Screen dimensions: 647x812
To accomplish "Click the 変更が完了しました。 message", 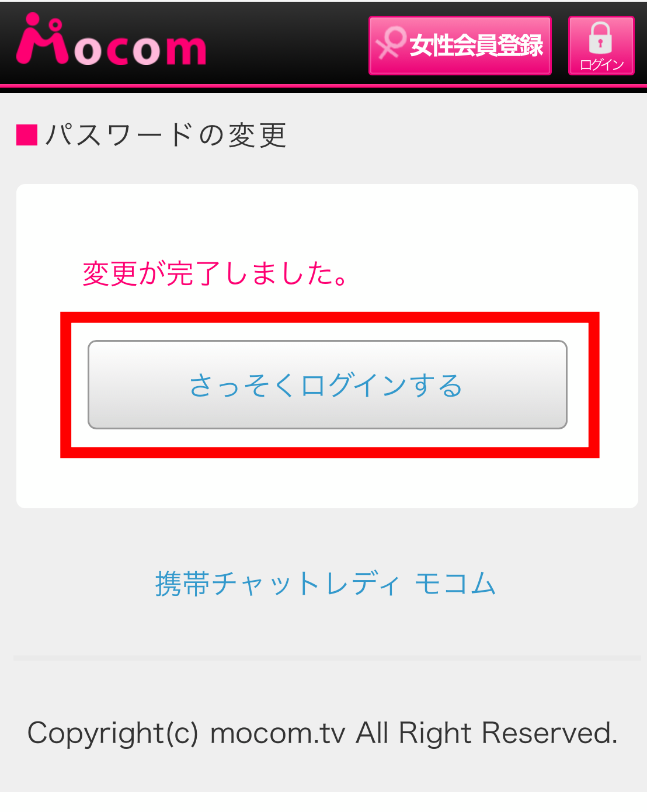I will 215,273.
